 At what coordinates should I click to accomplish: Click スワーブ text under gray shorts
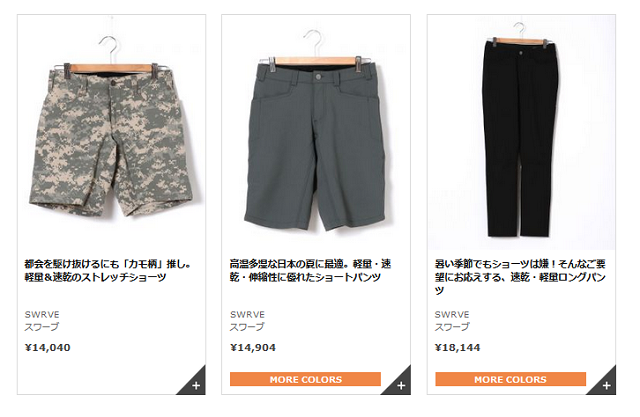[x=247, y=327]
